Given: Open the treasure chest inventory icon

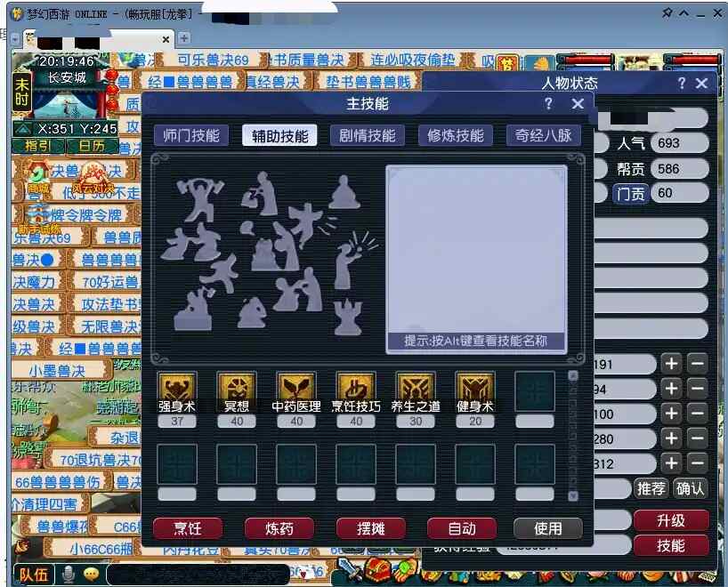Looking at the screenshot, I should coord(377,570).
